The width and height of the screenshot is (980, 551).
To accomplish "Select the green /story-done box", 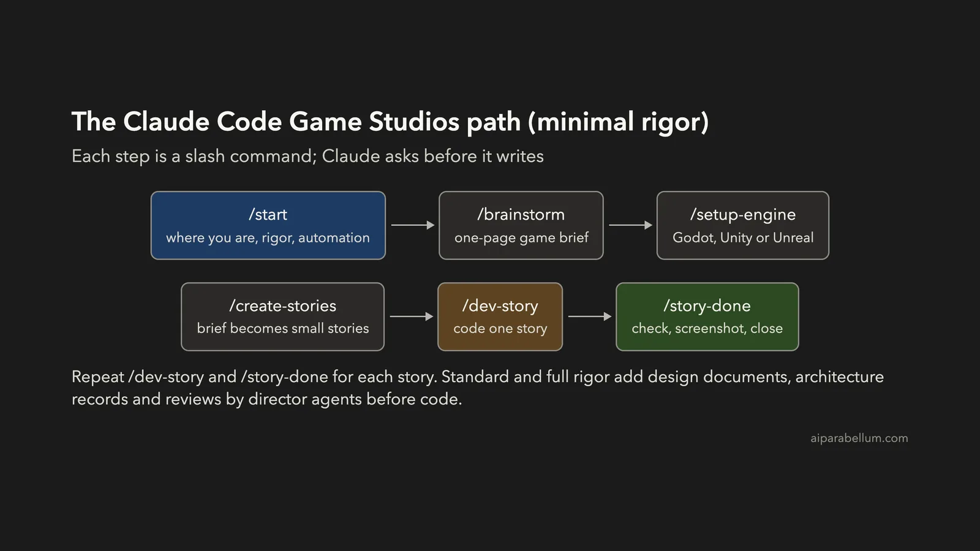I will click(x=707, y=317).
